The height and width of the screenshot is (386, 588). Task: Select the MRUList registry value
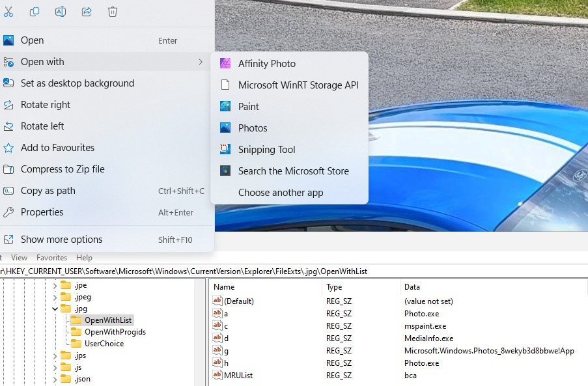tap(238, 375)
